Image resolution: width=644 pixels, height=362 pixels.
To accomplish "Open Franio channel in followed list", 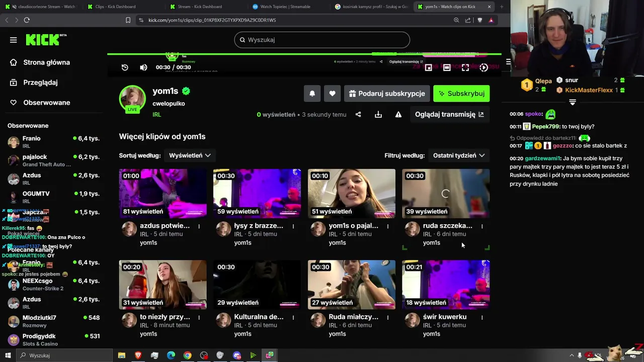I will coord(53,142).
